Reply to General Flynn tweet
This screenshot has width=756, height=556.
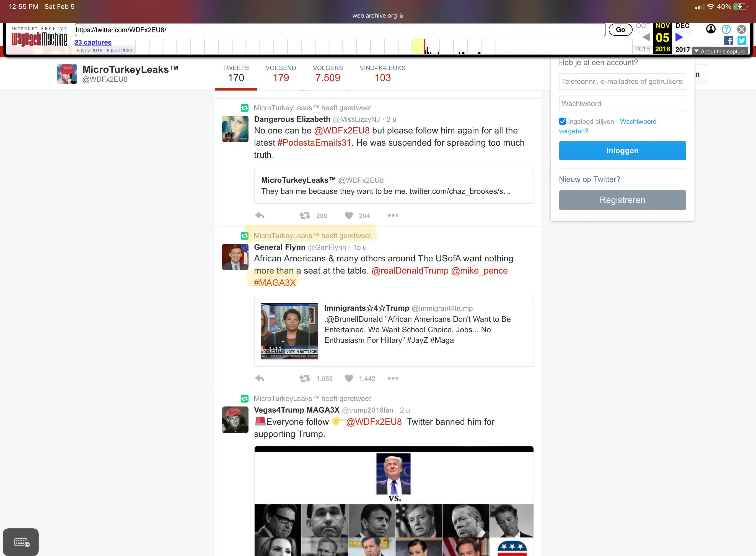click(x=260, y=378)
